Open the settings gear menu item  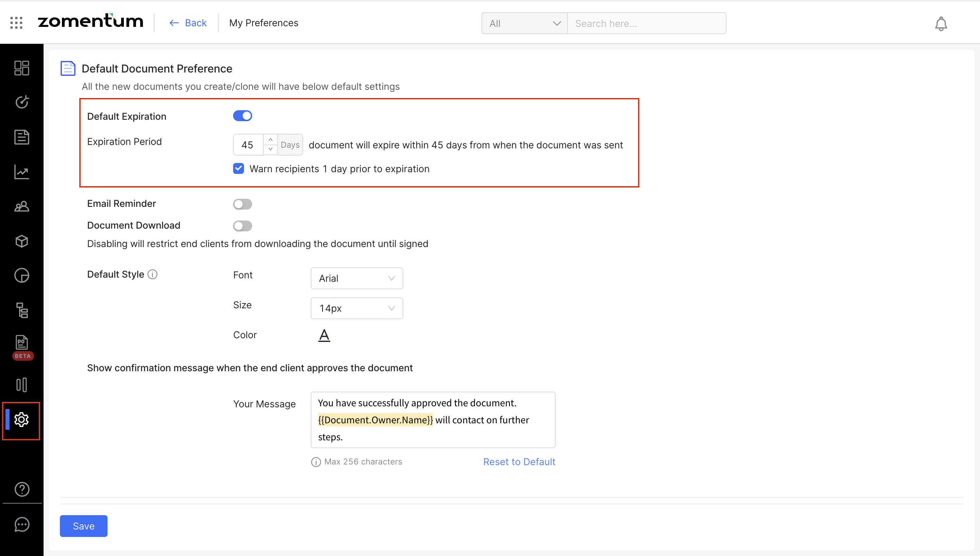click(x=21, y=420)
